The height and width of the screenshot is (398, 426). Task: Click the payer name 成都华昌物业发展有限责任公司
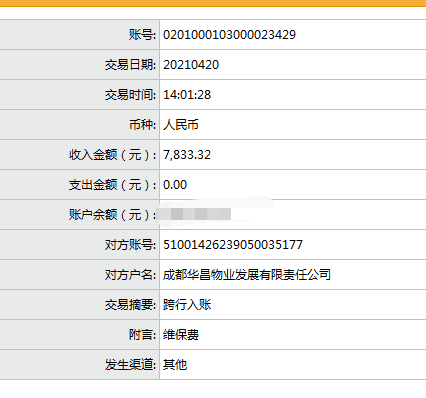click(247, 275)
